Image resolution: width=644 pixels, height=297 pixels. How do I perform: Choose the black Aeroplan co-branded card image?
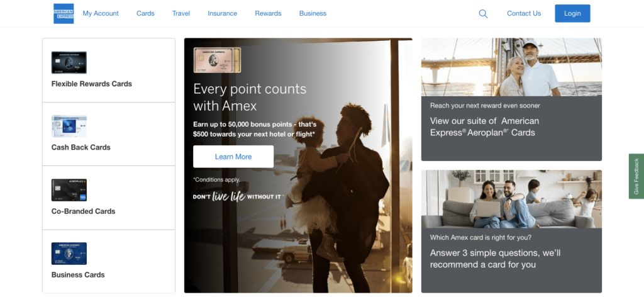click(x=69, y=190)
